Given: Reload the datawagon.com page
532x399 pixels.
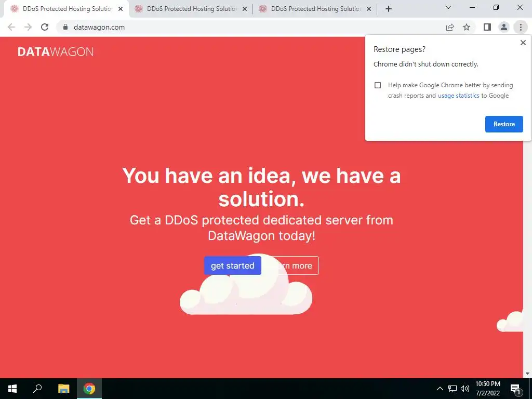Looking at the screenshot, I should (x=45, y=27).
